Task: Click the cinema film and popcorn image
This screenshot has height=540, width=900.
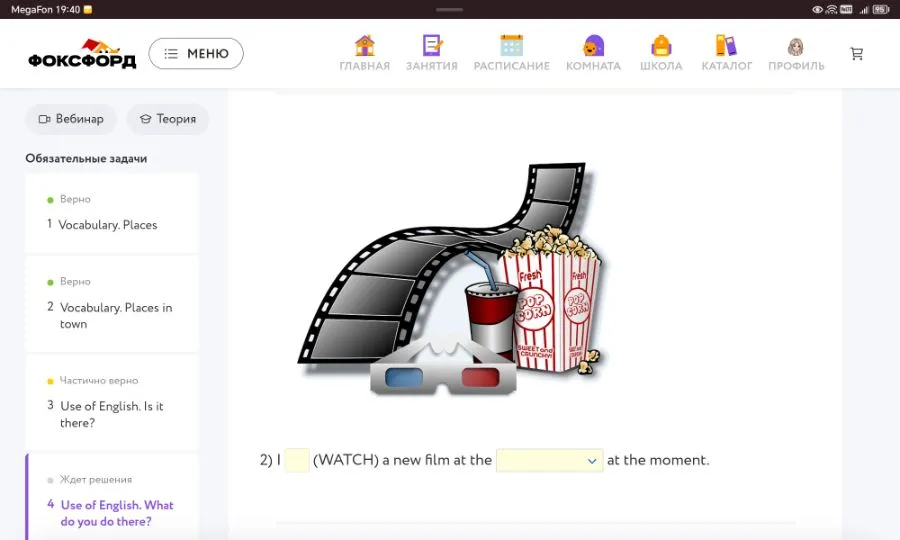Action: click(452, 279)
